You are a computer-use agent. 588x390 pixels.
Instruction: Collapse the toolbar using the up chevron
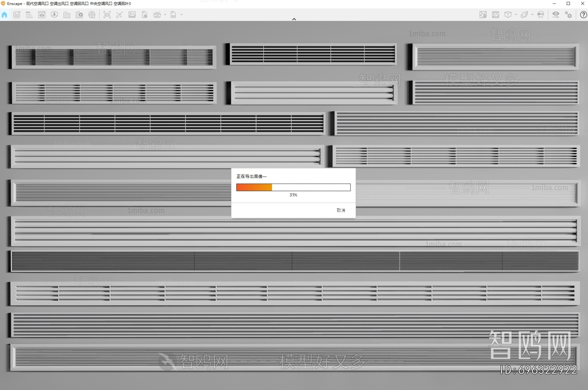point(294,19)
